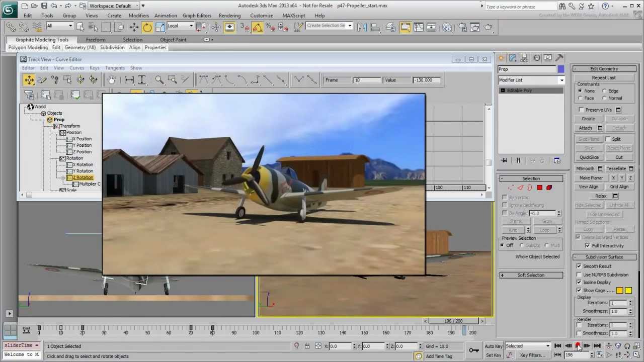Open Tangents menu in Curve Editor
This screenshot has height=362, width=644.
tap(115, 68)
